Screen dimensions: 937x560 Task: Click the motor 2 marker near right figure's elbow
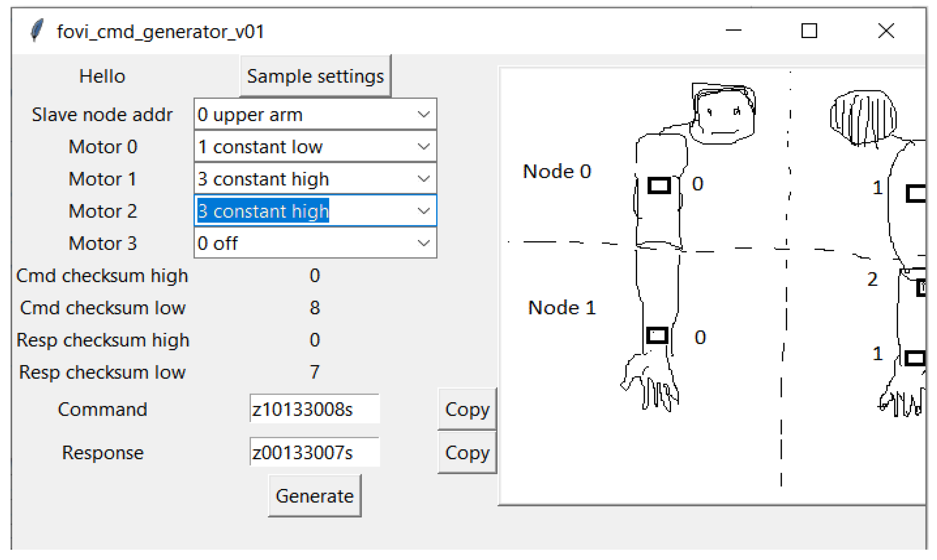[921, 288]
